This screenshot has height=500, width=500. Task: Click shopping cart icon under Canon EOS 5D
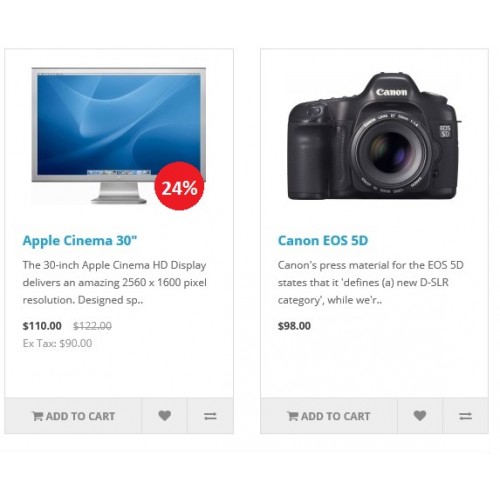[x=293, y=416]
